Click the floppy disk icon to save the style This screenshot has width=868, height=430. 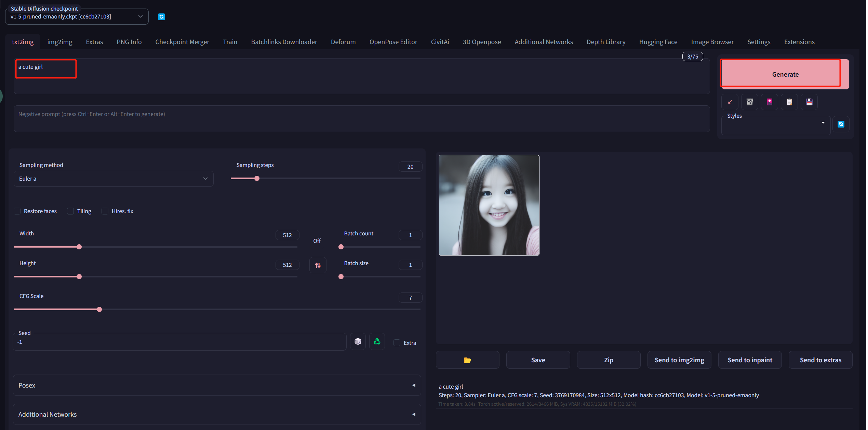coord(809,102)
